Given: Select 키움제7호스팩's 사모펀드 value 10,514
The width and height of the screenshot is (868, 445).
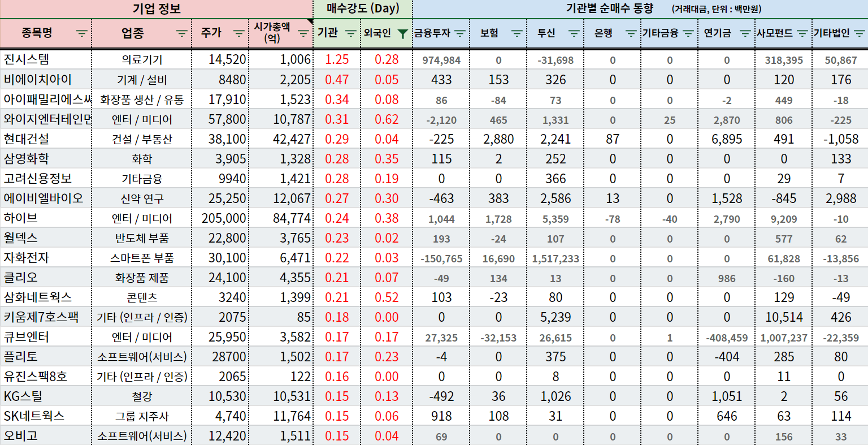Looking at the screenshot, I should [x=784, y=317].
